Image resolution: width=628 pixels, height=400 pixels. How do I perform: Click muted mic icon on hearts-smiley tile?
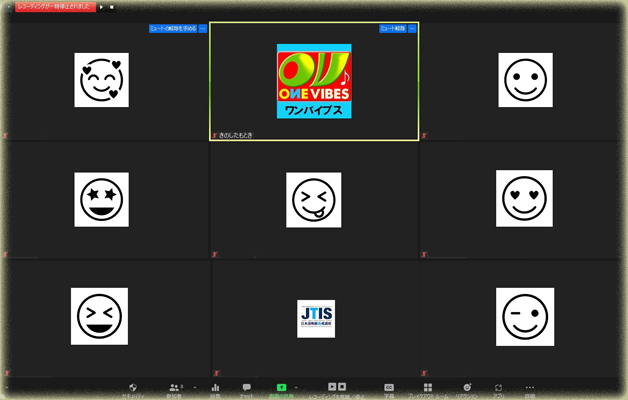(x=6, y=135)
